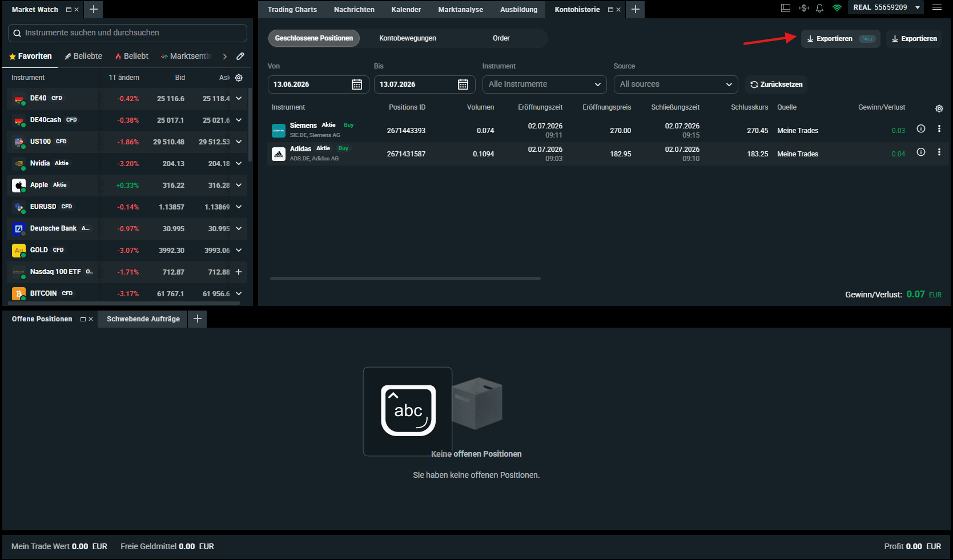Viewport: 953px width, 560px height.
Task: Open the REAL 55659209 account dropdown
Action: tap(886, 7)
